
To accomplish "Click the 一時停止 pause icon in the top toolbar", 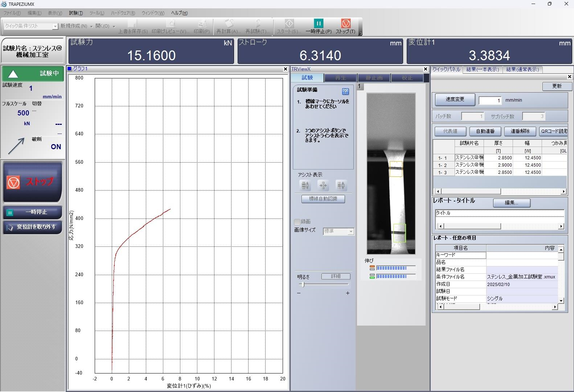I will (318, 24).
